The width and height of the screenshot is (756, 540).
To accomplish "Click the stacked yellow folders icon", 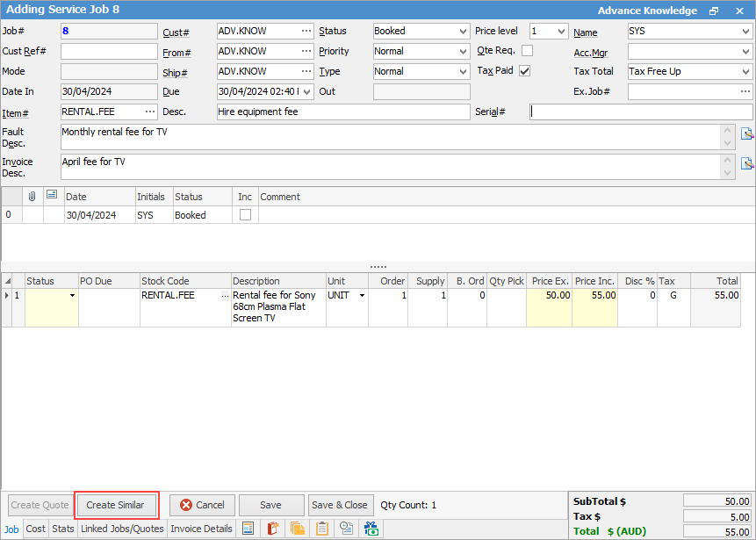I will point(298,529).
